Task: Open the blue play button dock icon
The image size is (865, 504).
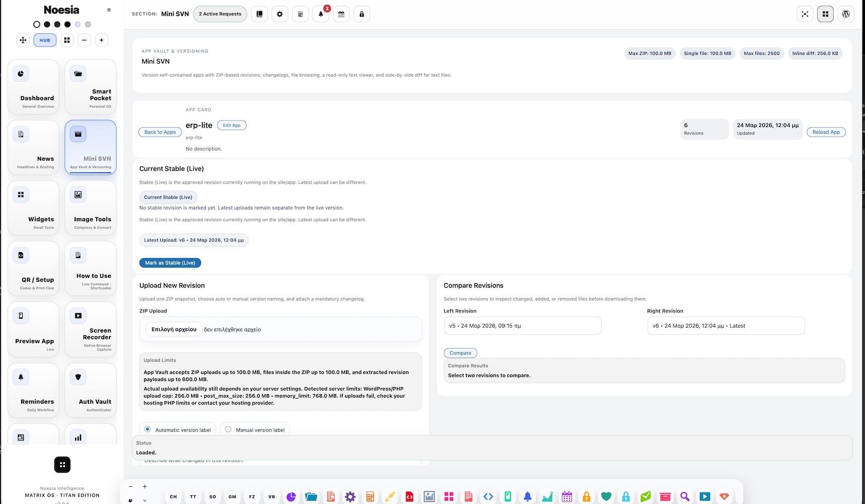Action: click(705, 497)
